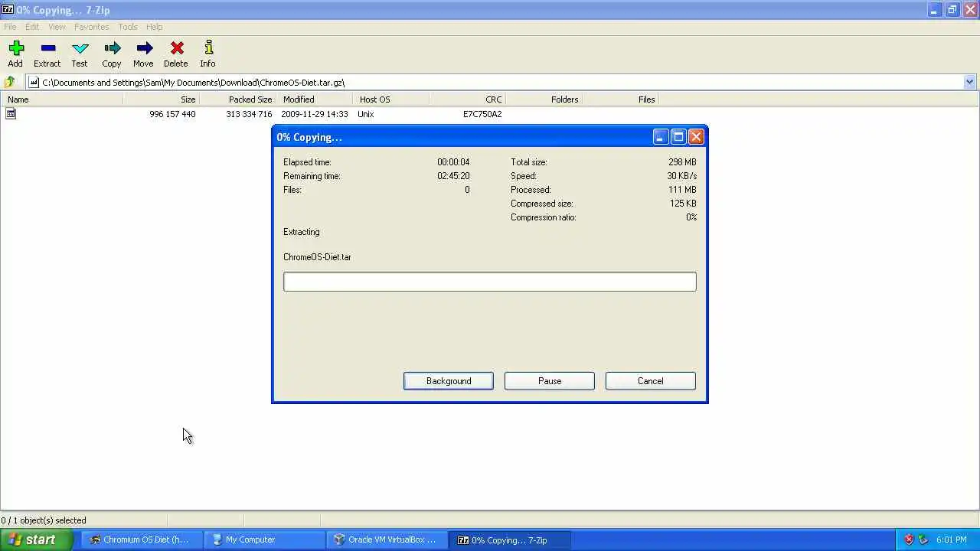
Task: Sort by the Folders column header
Action: pyautogui.click(x=544, y=99)
